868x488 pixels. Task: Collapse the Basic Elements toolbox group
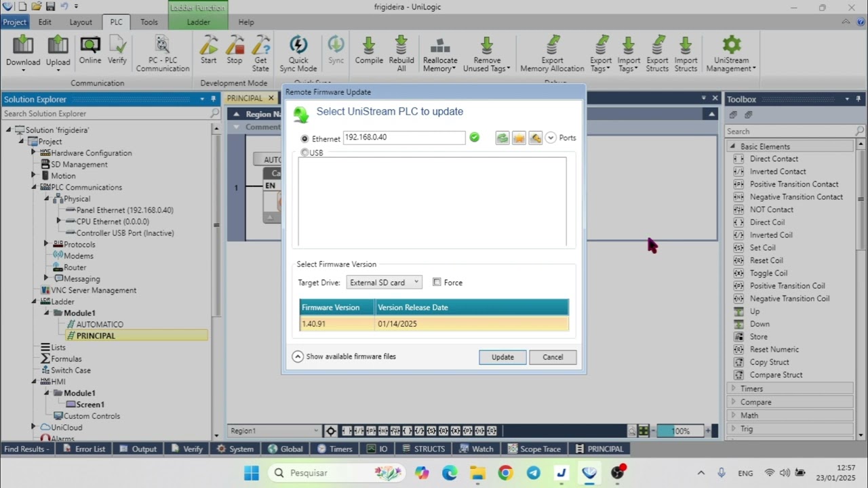[732, 146]
